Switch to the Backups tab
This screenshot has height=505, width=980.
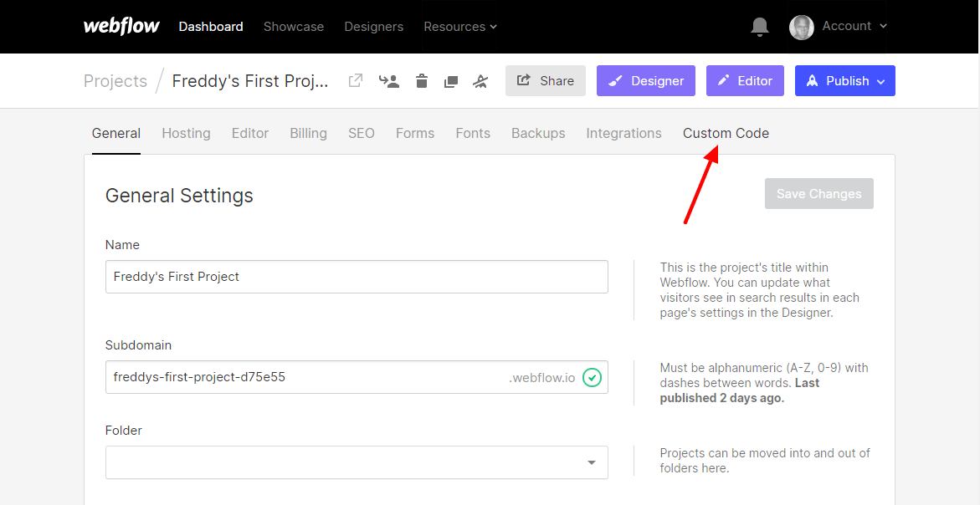point(538,133)
